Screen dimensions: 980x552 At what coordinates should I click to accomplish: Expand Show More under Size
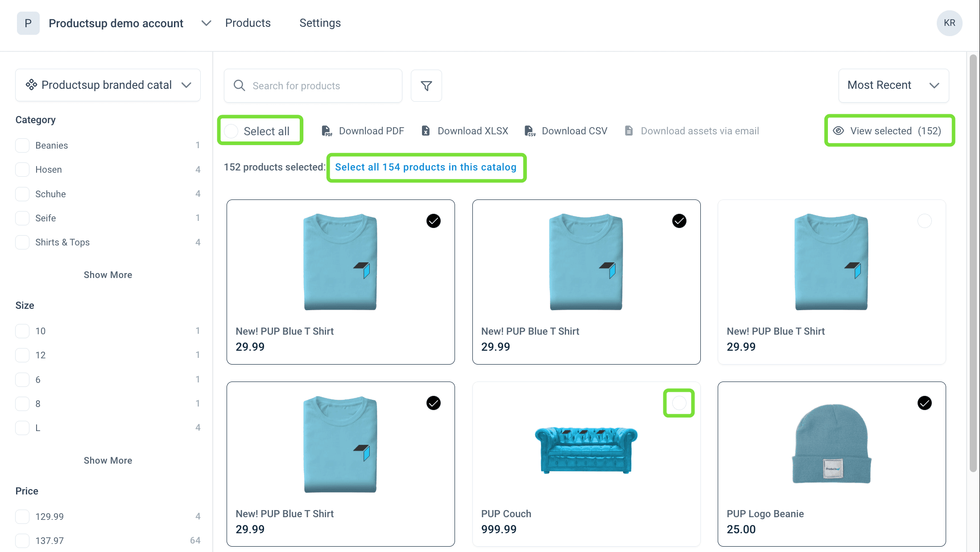point(108,461)
